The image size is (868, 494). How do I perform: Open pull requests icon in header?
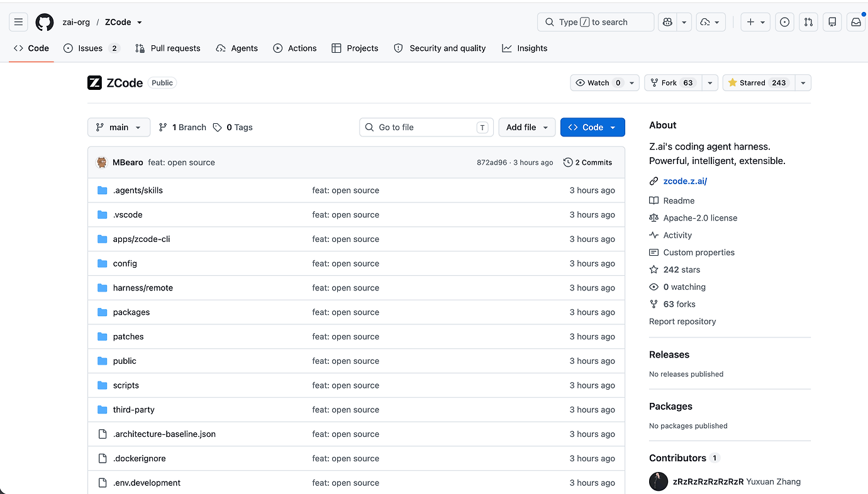coord(808,22)
